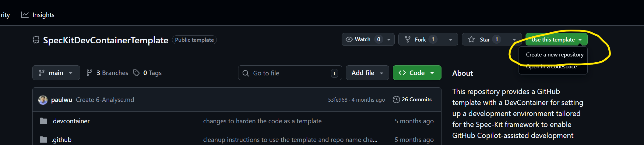Expand the Star lists dropdown arrow
The width and height of the screenshot is (644, 145).
pyautogui.click(x=514, y=40)
